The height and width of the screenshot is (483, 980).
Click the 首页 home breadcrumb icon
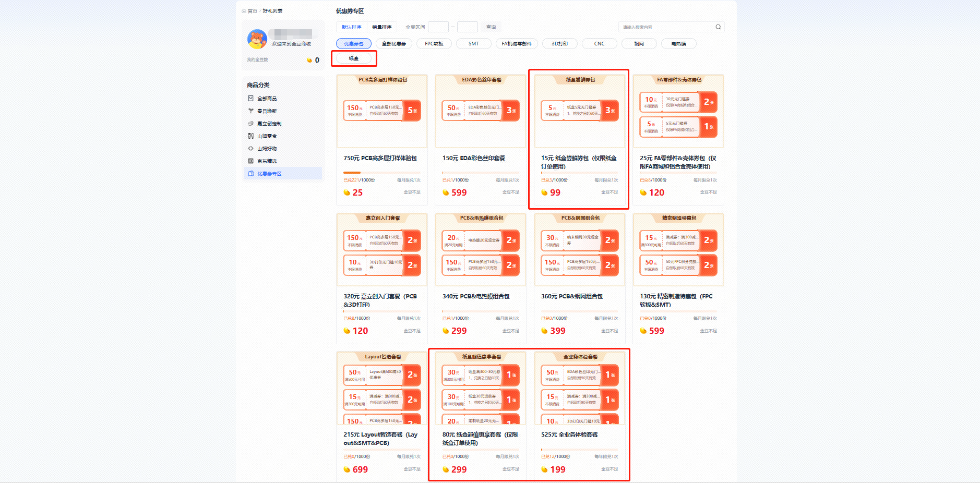pos(244,11)
